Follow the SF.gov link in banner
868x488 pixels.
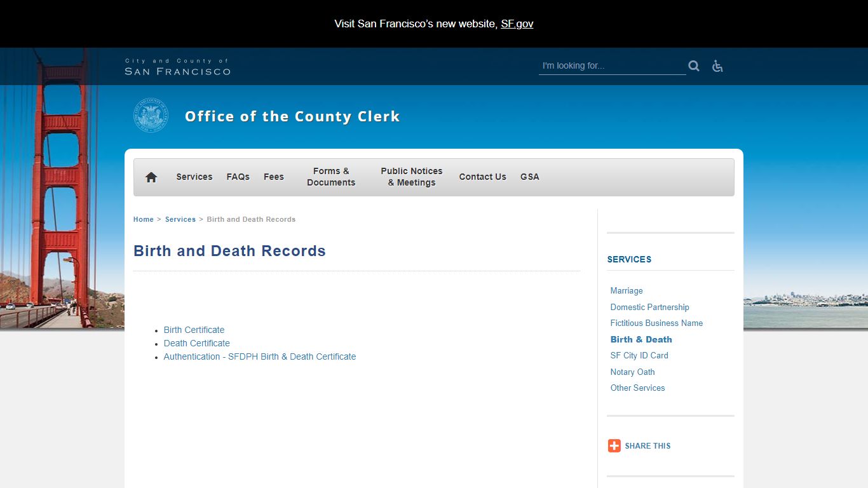click(517, 24)
